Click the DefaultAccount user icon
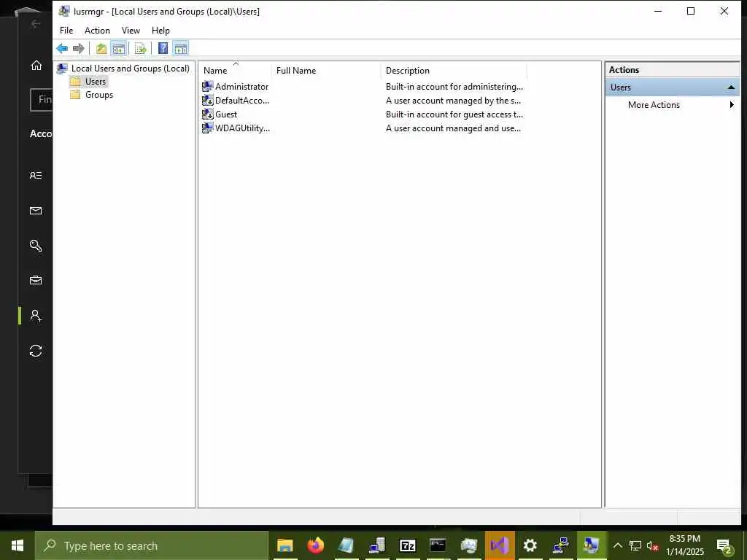Screen dimensions: 747x560 pyautogui.click(x=208, y=101)
